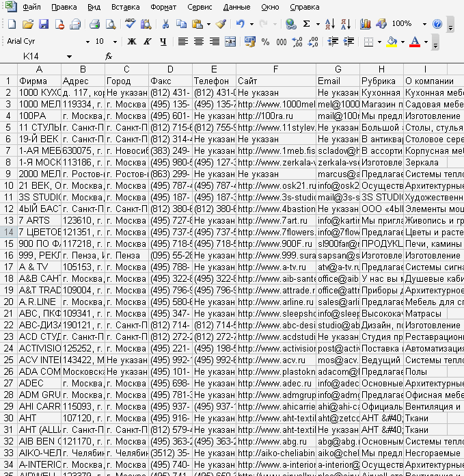464x476 pixels.
Task: Open fill color palette arrow
Action: [x=402, y=42]
